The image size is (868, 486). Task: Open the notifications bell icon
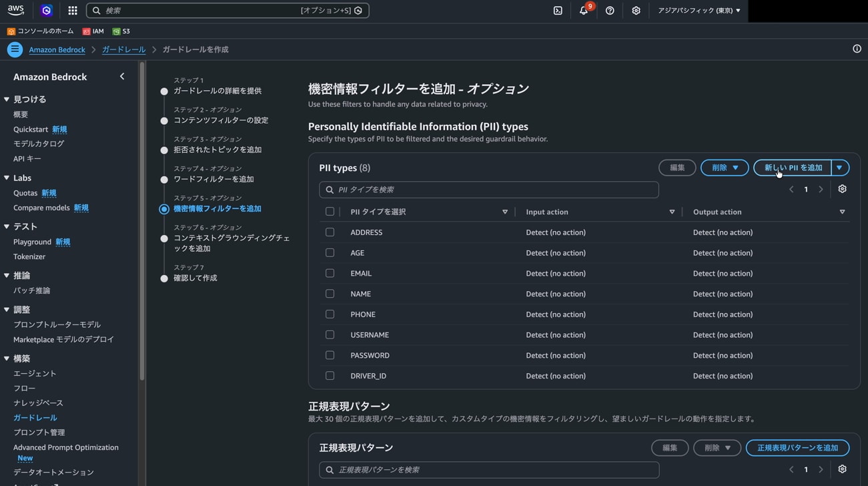[584, 11]
